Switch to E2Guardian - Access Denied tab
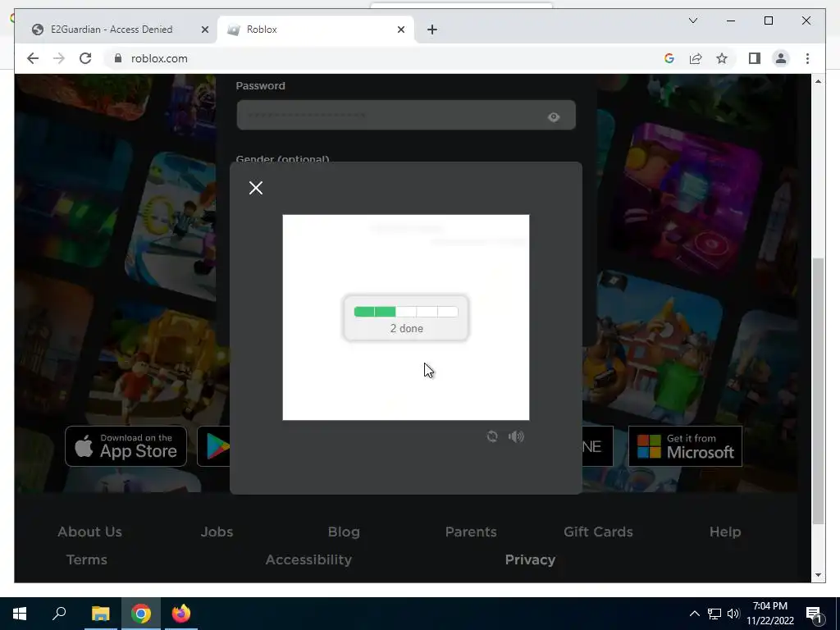 coord(112,30)
